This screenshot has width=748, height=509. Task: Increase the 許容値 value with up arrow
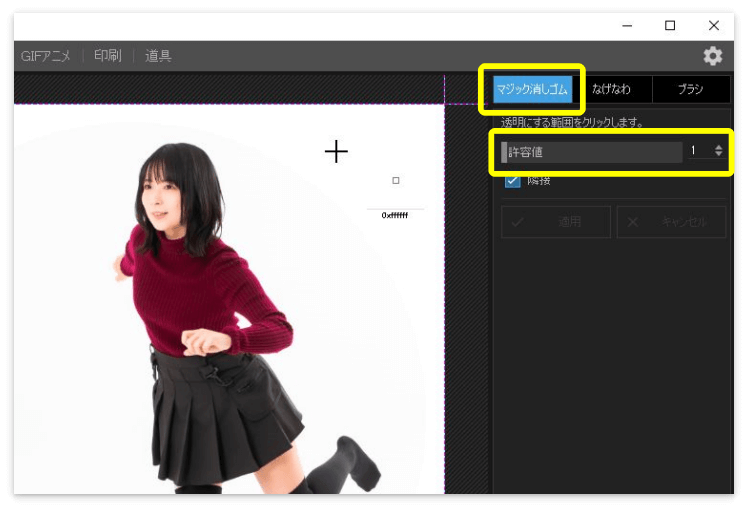point(718,147)
